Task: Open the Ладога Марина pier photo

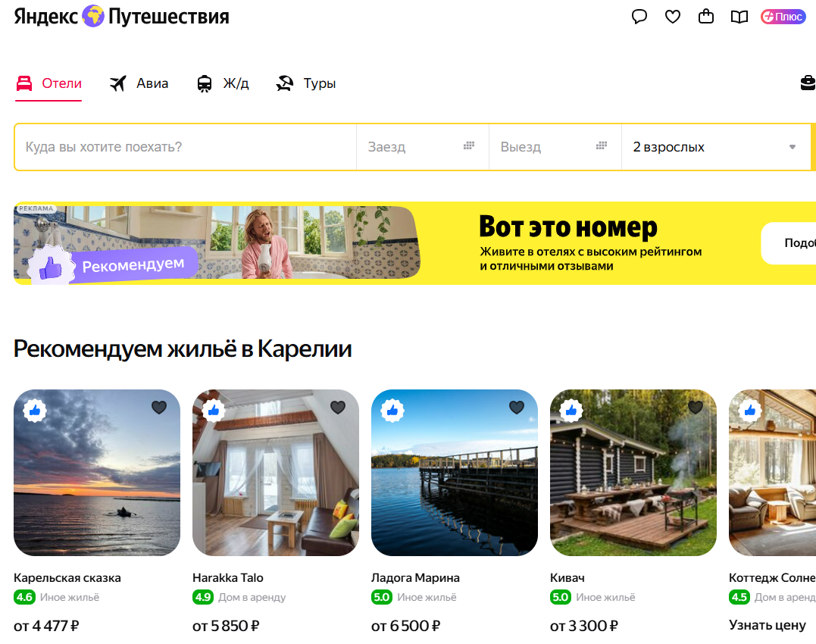Action: pyautogui.click(x=455, y=473)
